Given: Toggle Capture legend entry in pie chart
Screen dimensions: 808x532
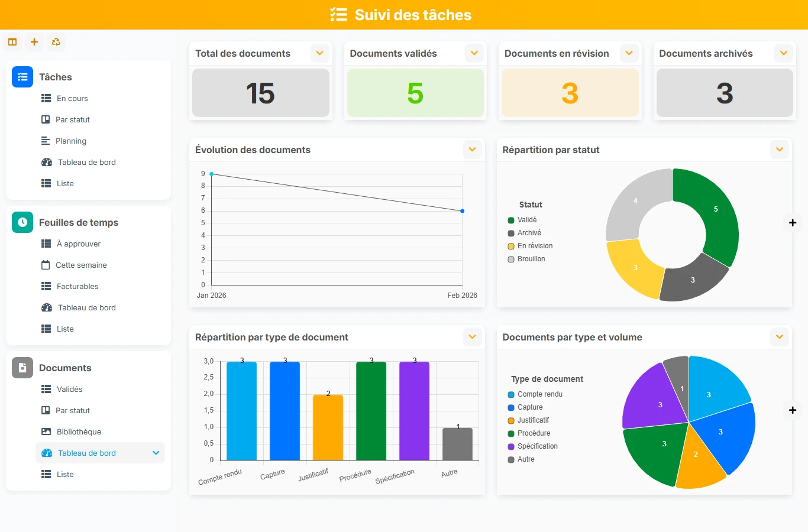Looking at the screenshot, I should point(525,407).
